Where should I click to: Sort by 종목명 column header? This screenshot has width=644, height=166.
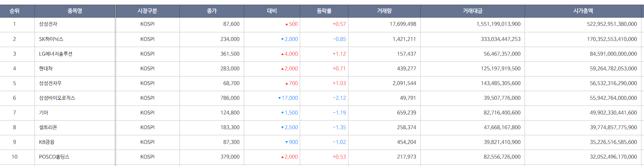pos(74,11)
